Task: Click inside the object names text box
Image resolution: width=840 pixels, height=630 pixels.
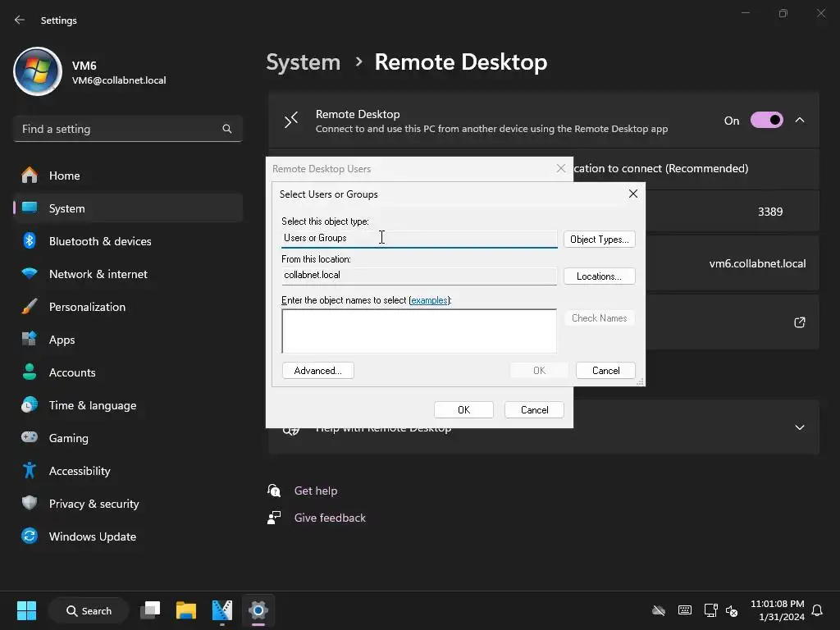Action: (x=419, y=331)
